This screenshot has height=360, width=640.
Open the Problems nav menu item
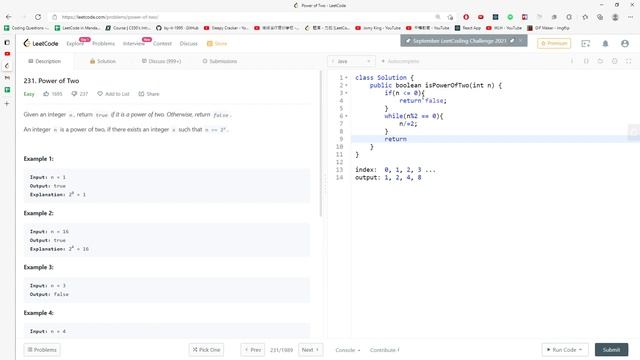(103, 43)
